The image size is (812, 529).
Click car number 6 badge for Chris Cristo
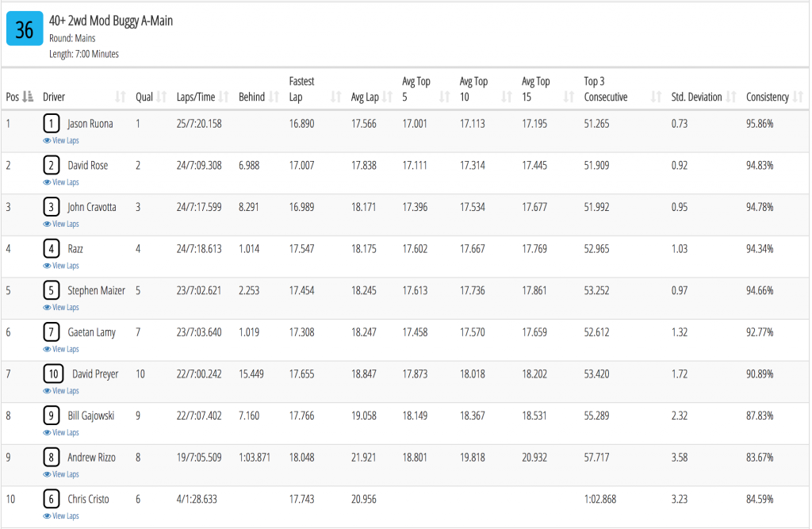coord(51,499)
